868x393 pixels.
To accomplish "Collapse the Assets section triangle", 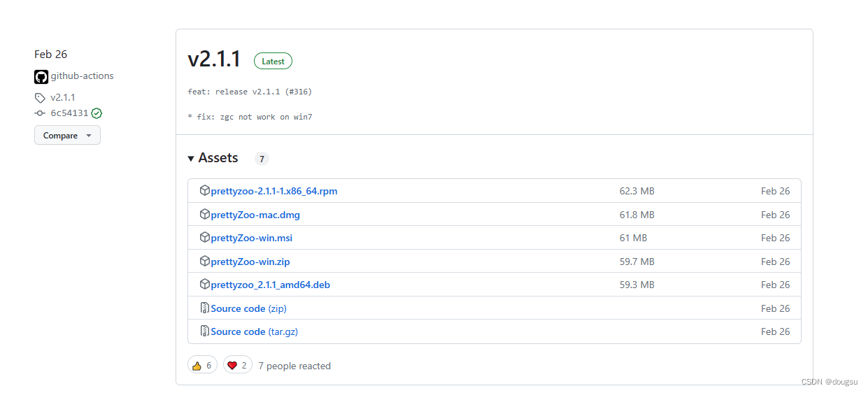I will click(191, 159).
